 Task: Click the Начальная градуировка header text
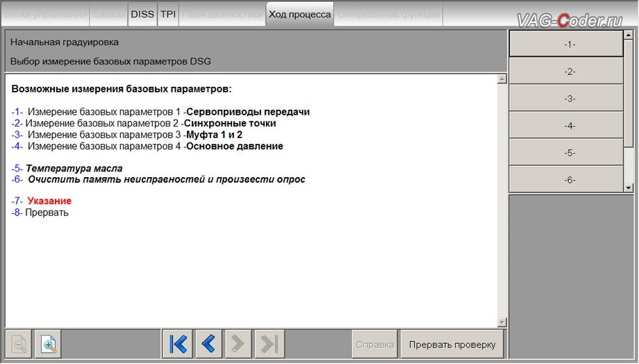pos(65,42)
